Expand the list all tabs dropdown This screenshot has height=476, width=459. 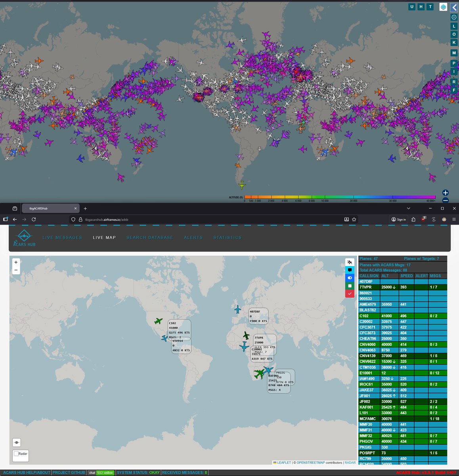click(409, 208)
